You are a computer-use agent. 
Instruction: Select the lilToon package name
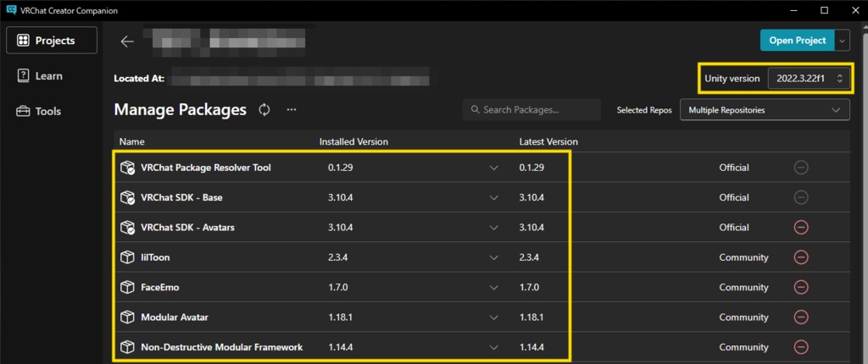click(156, 257)
